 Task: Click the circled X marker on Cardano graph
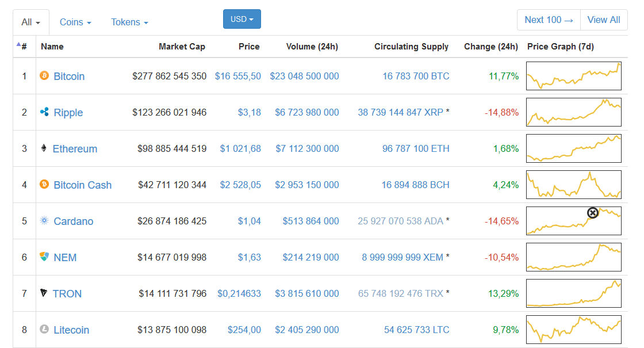click(592, 213)
